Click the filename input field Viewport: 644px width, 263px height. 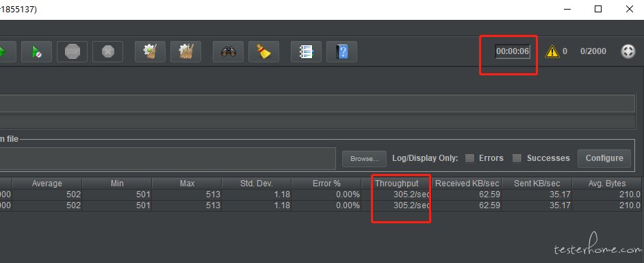point(168,158)
